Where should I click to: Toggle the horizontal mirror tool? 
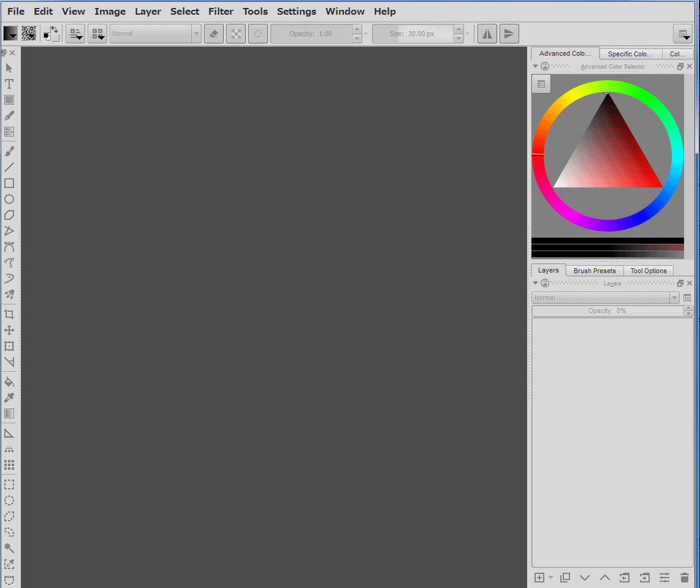coord(487,34)
